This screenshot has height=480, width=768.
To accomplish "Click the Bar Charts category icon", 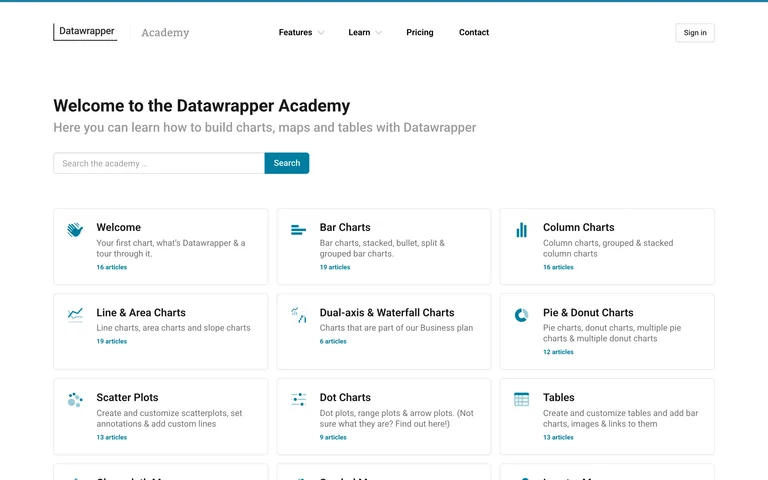I will pyautogui.click(x=298, y=229).
